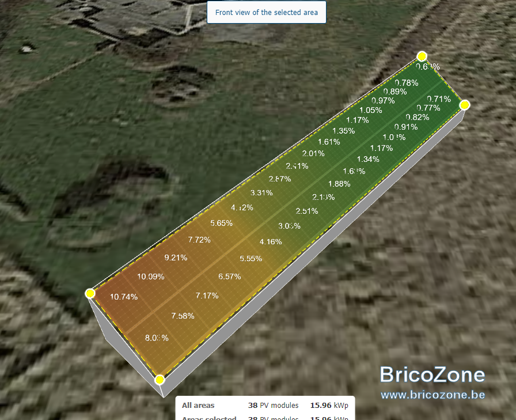Click the 0.71% shading value
Viewport: 516px width, 420px height.
439,99
